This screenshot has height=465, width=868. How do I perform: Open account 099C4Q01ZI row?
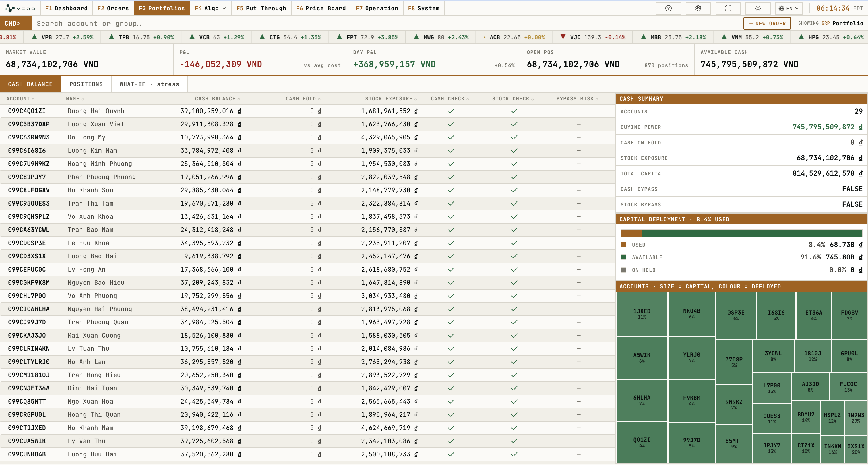point(307,111)
